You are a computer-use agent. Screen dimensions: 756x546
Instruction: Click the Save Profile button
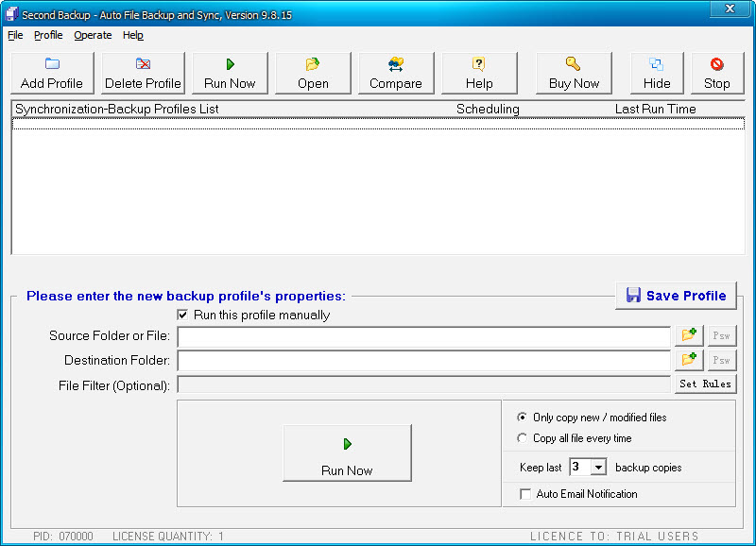pos(676,296)
